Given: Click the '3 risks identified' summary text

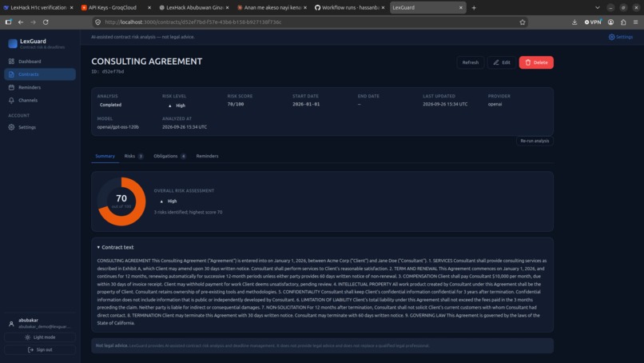Looking at the screenshot, I should pos(188,212).
